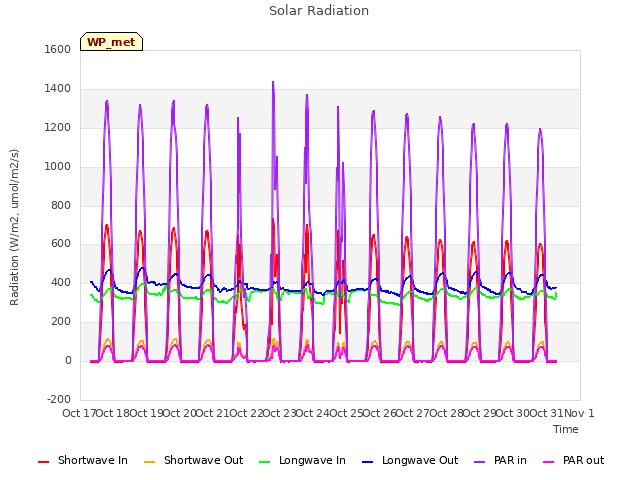640x480 pixels.
Task: Click the PAR in legend label
Action: click(510, 460)
